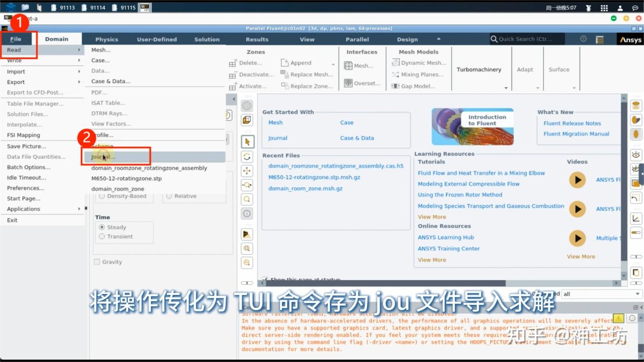Enable the Gravity checkbox
This screenshot has height=362, width=644.
pos(97,261)
